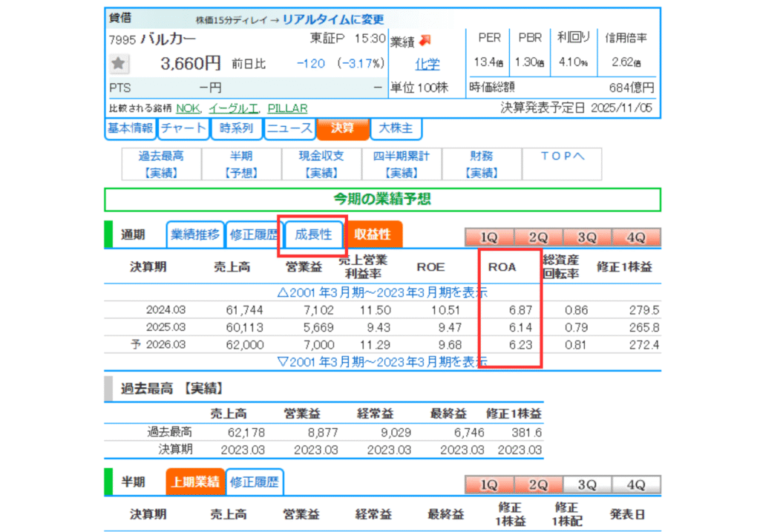
Task: Switch to the チャート tab
Action: (183, 128)
